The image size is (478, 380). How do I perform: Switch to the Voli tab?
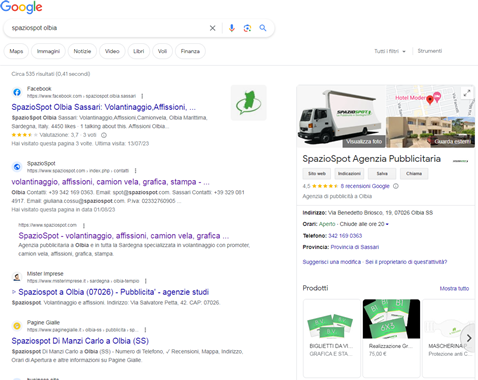click(x=162, y=51)
